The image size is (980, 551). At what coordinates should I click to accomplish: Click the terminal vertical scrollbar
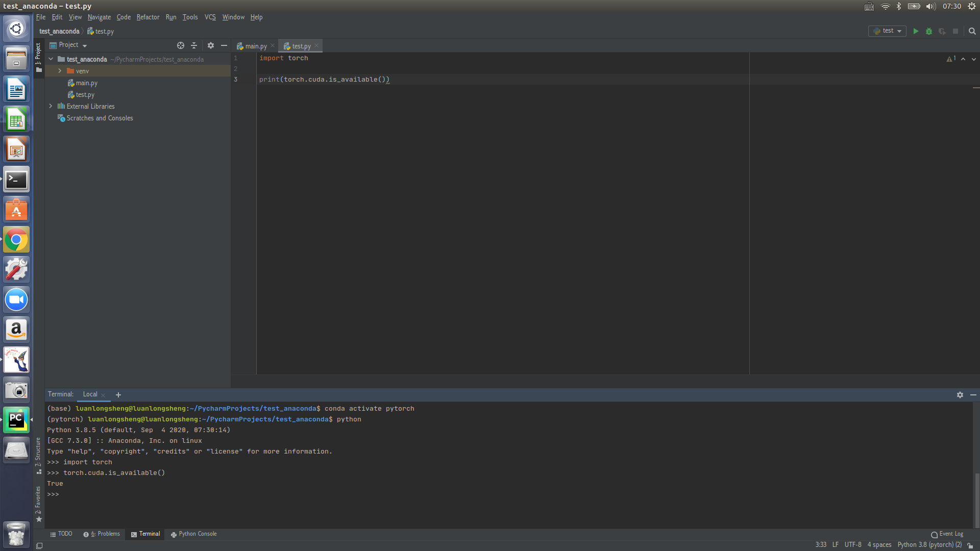pos(977,500)
